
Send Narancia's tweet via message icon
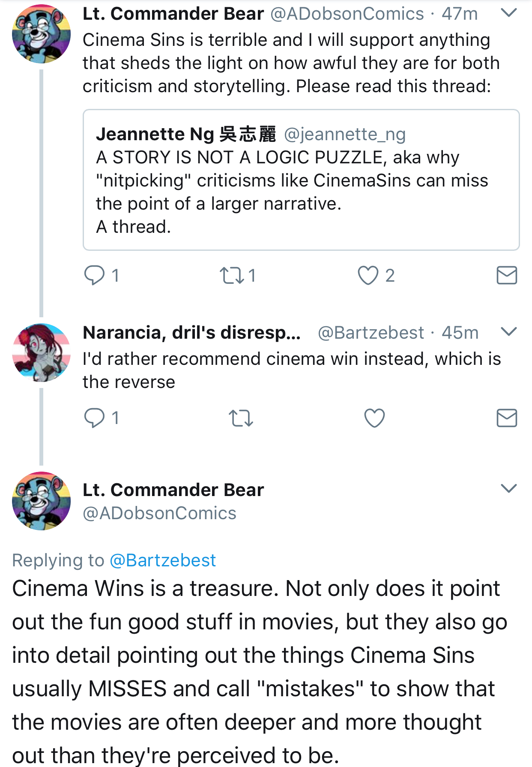[507, 418]
